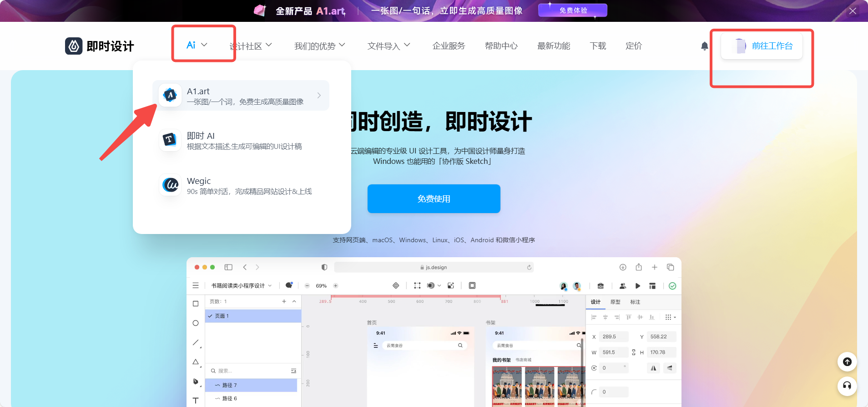The image size is (868, 407).
Task: Select the pen tool
Action: (196, 382)
